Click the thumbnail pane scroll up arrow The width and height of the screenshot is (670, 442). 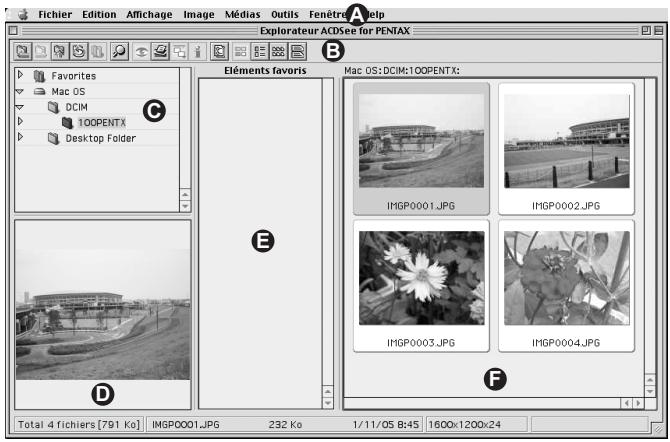coord(650,379)
